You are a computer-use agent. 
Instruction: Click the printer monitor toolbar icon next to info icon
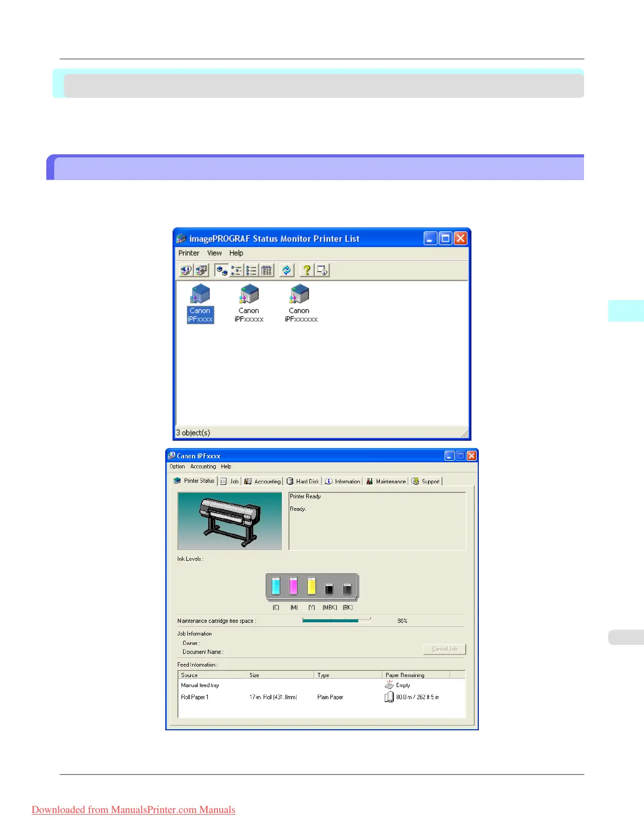coord(201,270)
